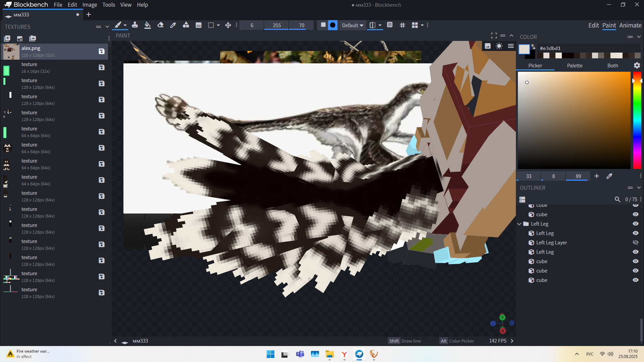The height and width of the screenshot is (362, 644).
Task: Show the hidden Left Leg Layer
Action: click(x=635, y=242)
